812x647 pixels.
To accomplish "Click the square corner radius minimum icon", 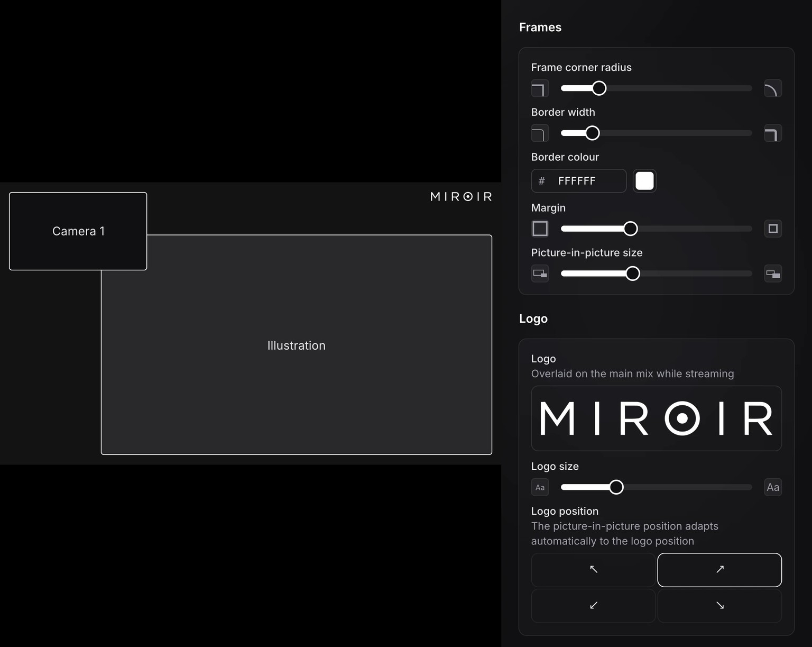I will tap(540, 88).
